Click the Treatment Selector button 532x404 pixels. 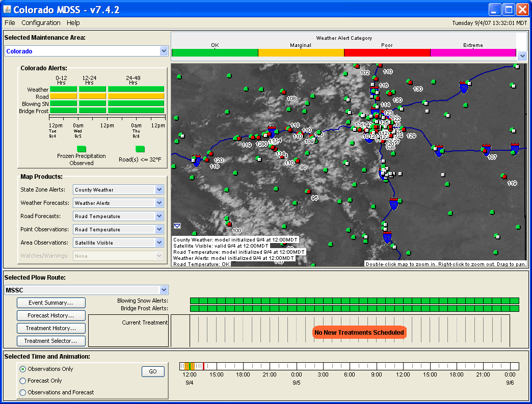51,341
